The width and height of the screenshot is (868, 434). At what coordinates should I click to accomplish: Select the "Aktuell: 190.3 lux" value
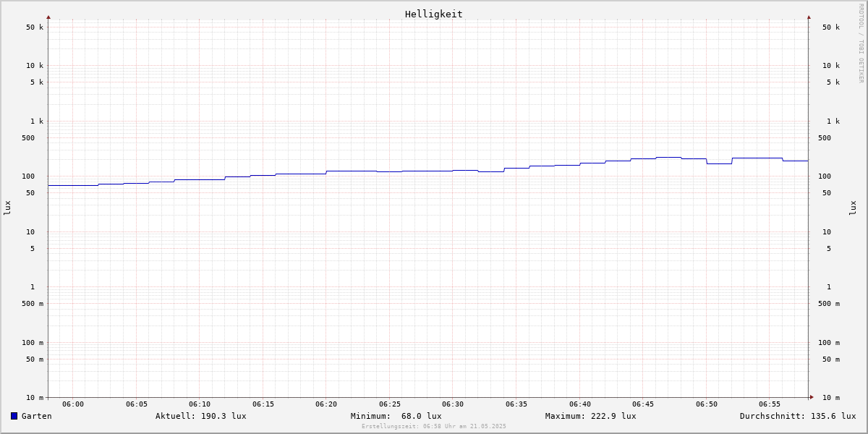pyautogui.click(x=201, y=416)
